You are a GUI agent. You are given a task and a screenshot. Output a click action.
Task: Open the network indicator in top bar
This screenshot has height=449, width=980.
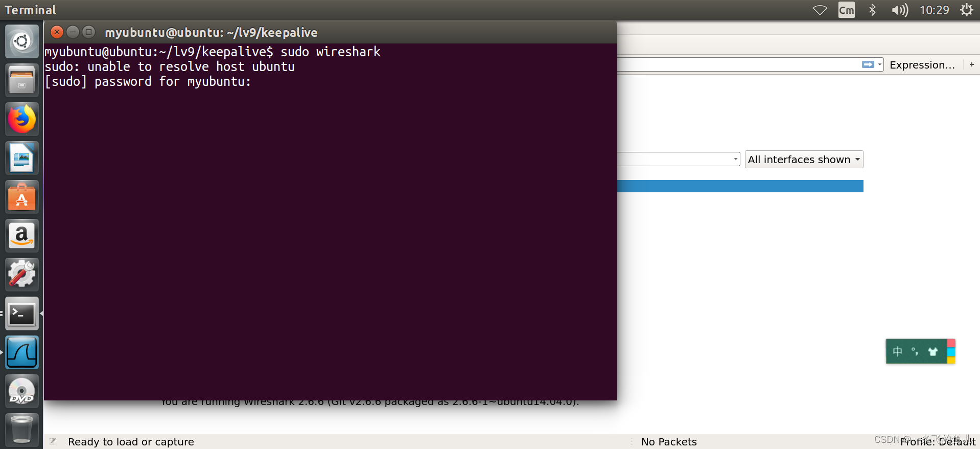point(820,10)
